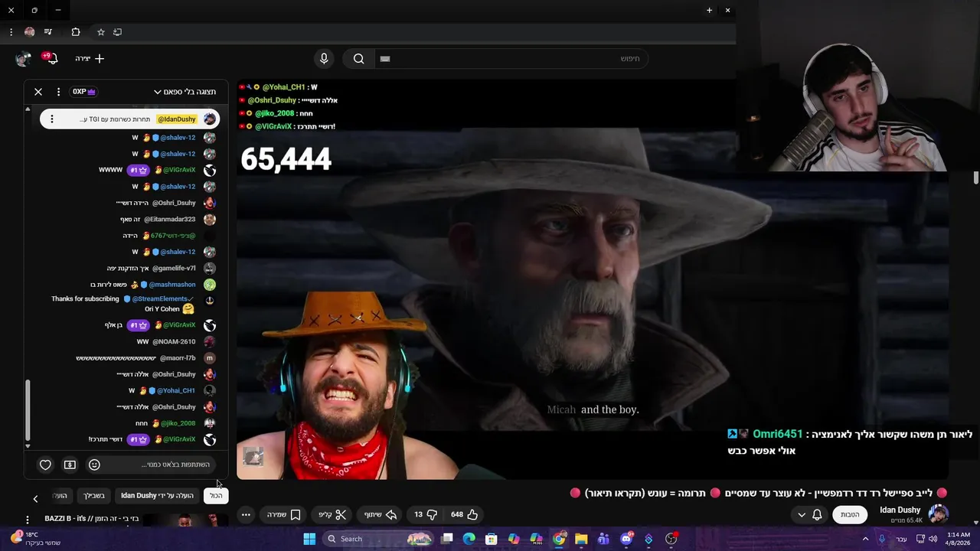The image size is (980, 551).
Task: Open File Explorer from taskbar
Action: (x=581, y=539)
